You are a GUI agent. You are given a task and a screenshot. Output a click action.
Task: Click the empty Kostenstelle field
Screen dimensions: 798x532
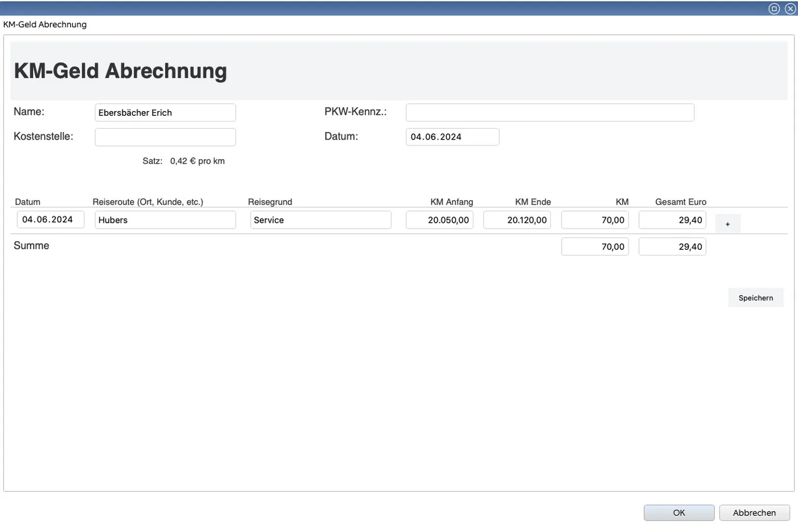tap(165, 137)
